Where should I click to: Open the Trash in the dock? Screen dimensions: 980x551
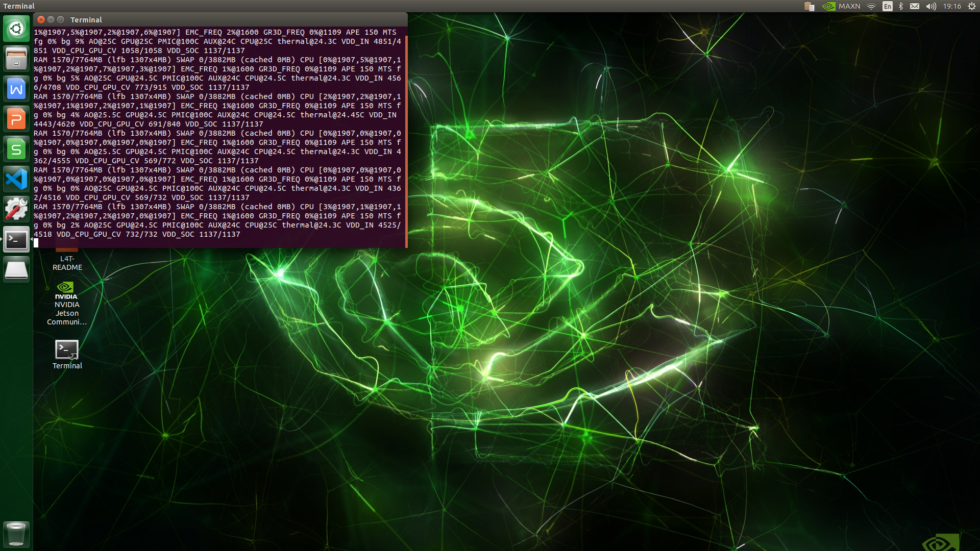tap(16, 534)
